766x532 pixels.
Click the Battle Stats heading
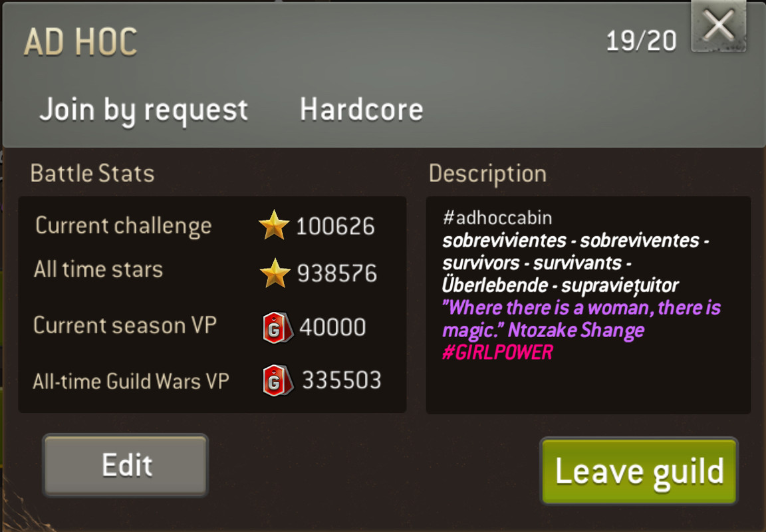[x=92, y=174]
